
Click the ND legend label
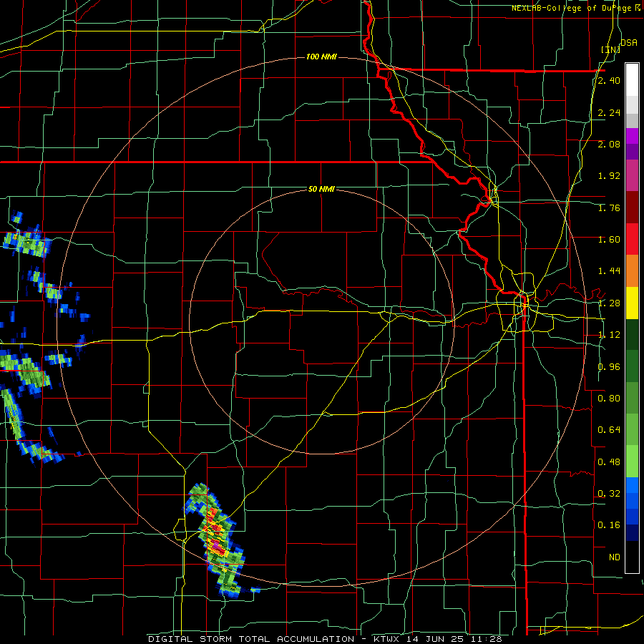(615, 557)
